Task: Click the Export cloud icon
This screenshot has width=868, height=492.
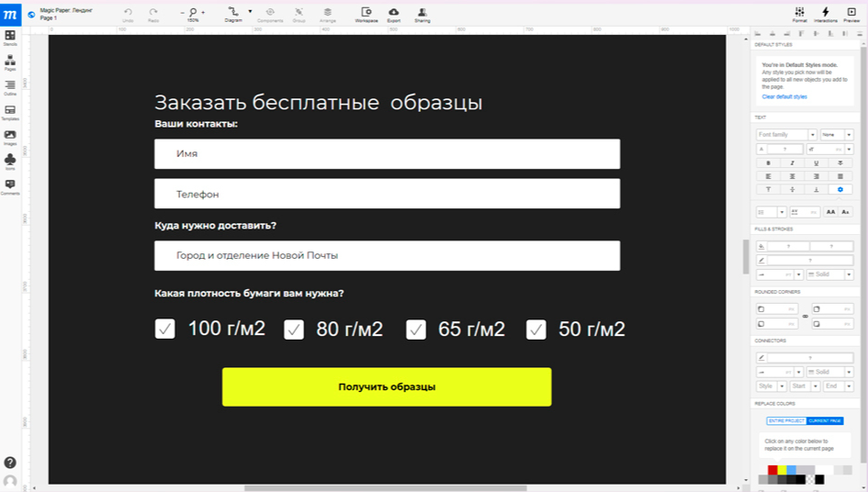Action: click(x=393, y=12)
